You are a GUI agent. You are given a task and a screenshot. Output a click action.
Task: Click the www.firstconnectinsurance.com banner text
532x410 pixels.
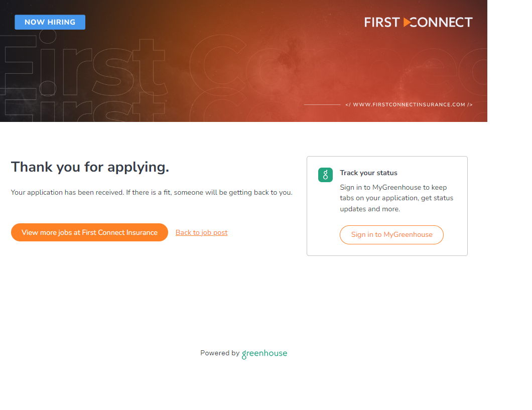tap(409, 105)
